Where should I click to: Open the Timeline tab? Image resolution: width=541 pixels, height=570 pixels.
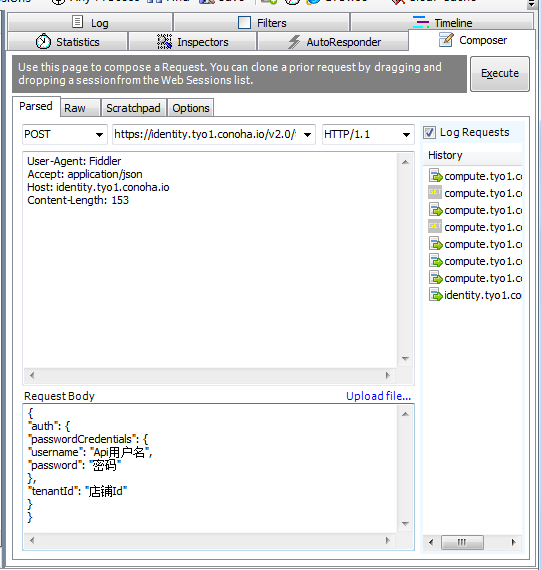click(x=442, y=23)
